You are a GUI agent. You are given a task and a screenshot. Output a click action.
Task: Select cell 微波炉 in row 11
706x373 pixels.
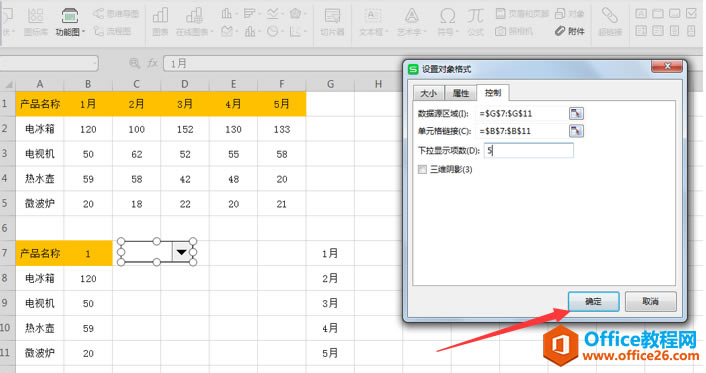click(40, 353)
